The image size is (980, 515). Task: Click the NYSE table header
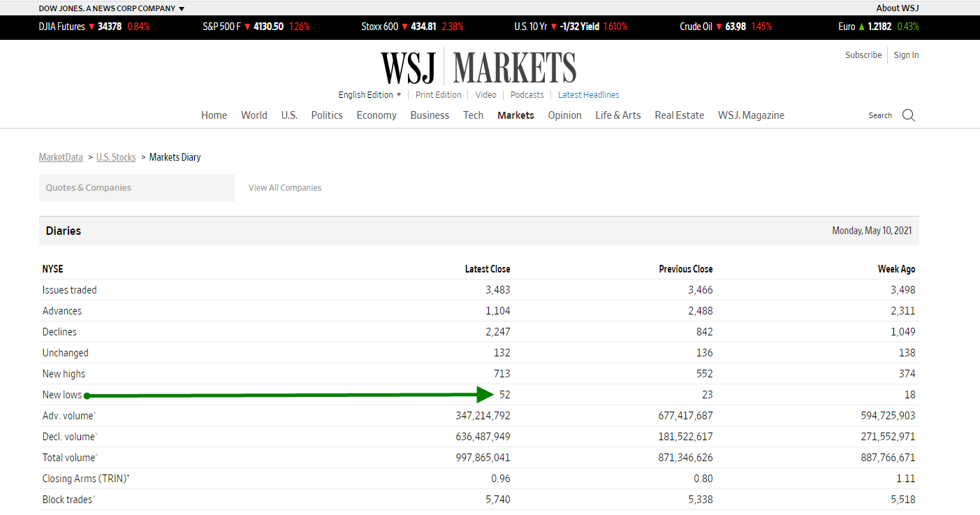(x=52, y=269)
